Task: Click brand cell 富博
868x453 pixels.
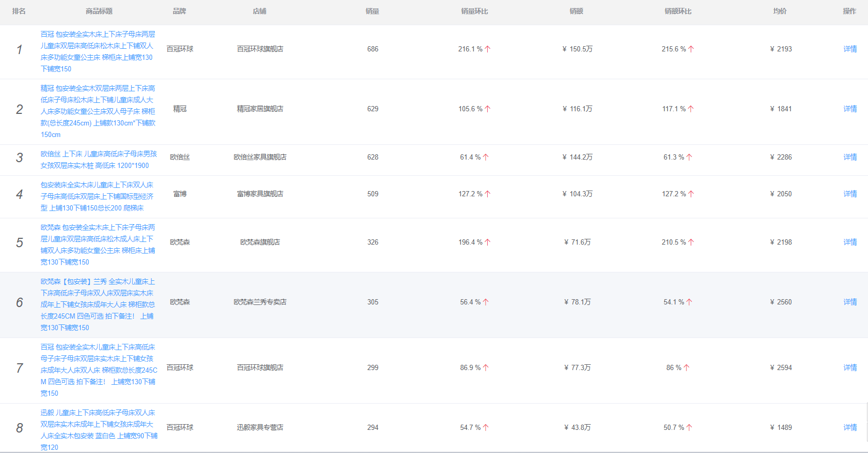Action: click(180, 194)
